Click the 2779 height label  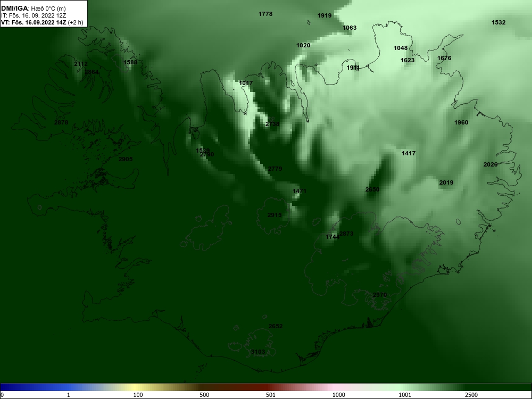click(275, 169)
